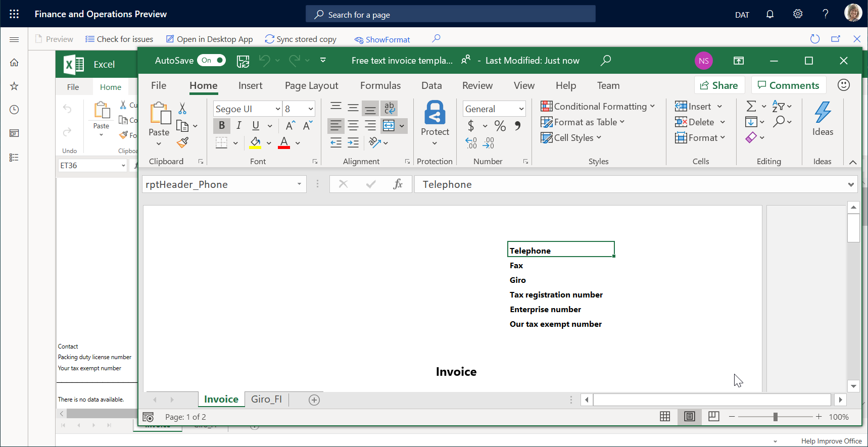Switch to the Page Layout ribbon tab
The image size is (868, 447).
coord(311,86)
